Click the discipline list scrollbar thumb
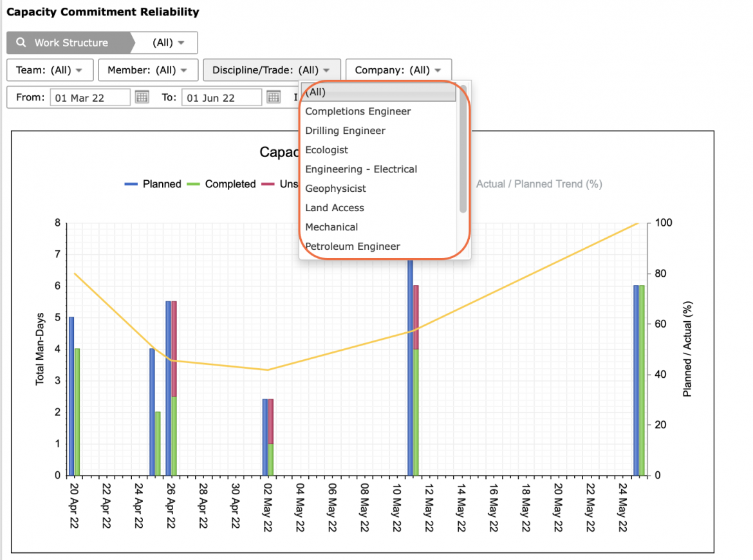Viewport: 753px width, 560px height. click(x=463, y=149)
